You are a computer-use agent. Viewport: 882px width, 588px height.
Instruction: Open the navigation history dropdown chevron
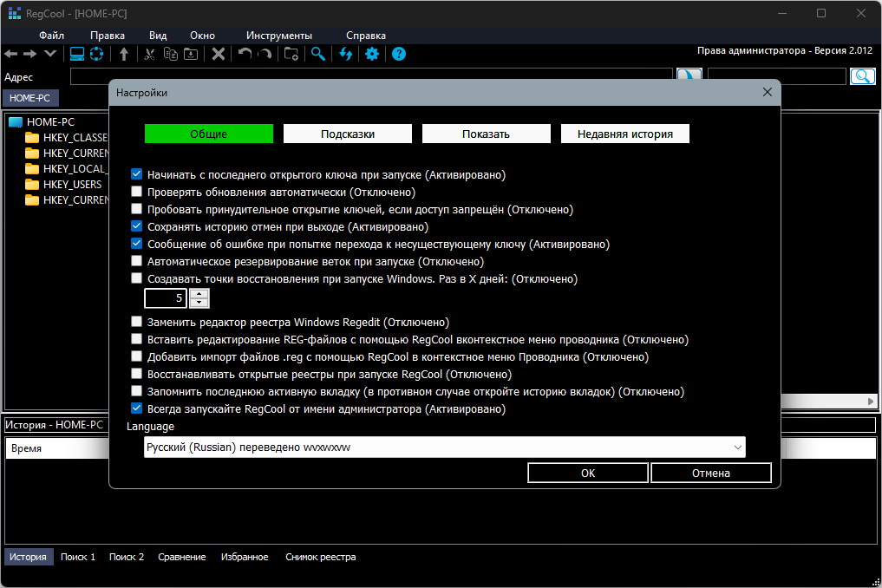tap(50, 54)
